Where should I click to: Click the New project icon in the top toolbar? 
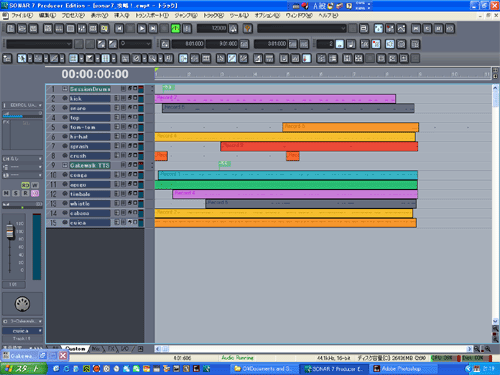click(x=11, y=29)
